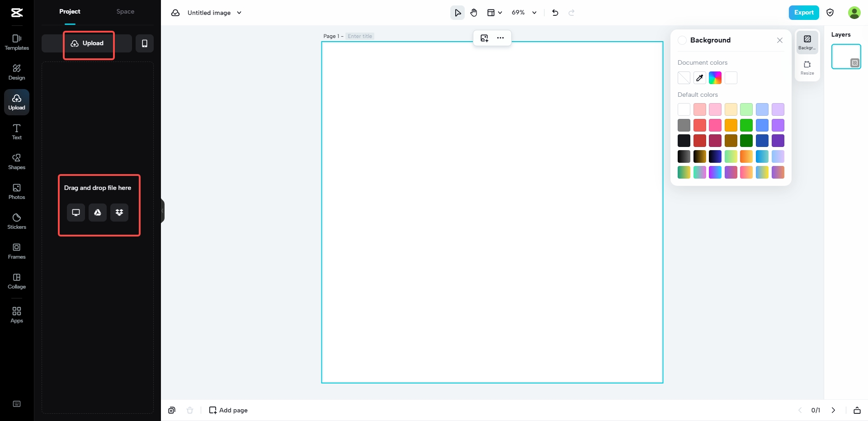
Task: Click the add image to page icon
Action: [484, 38]
